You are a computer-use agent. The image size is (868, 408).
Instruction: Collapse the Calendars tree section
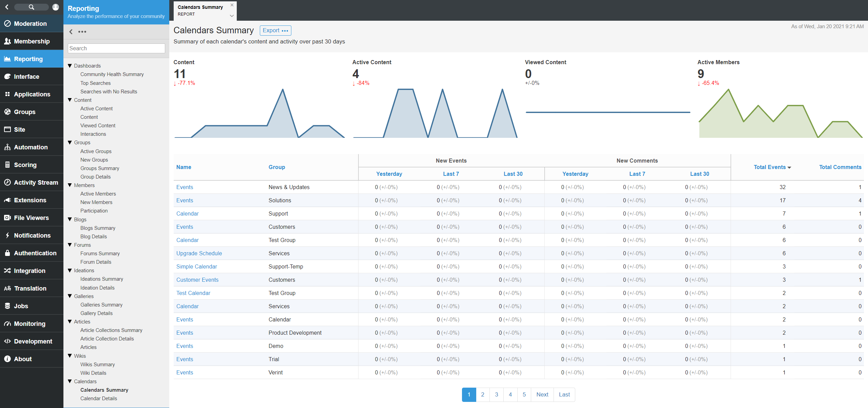tap(70, 381)
